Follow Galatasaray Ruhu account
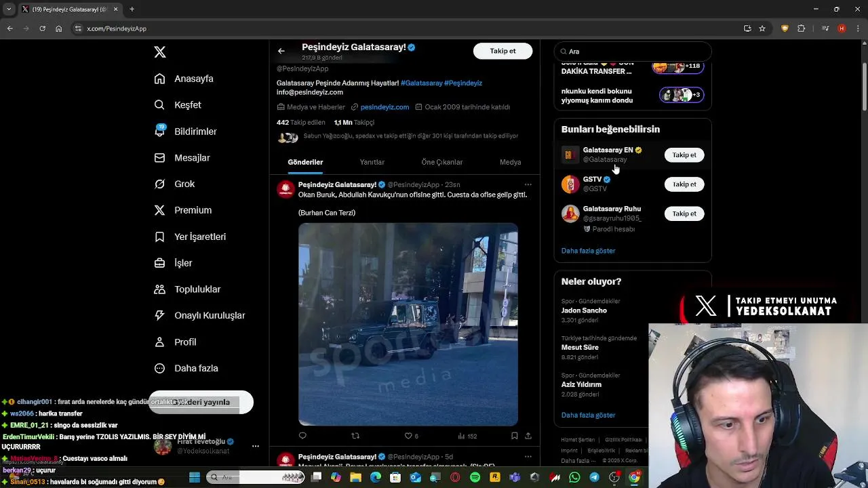Viewport: 868px width, 488px height. [x=684, y=213]
